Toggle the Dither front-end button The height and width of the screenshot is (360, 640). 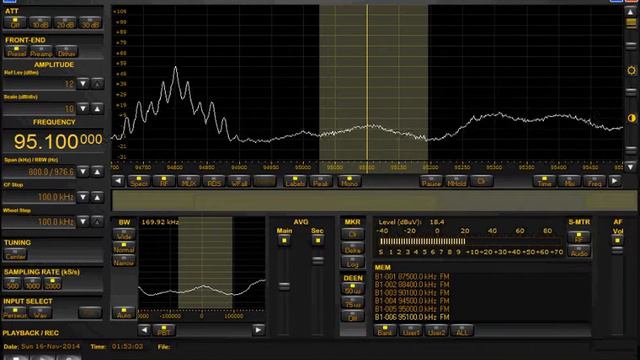coord(67,51)
